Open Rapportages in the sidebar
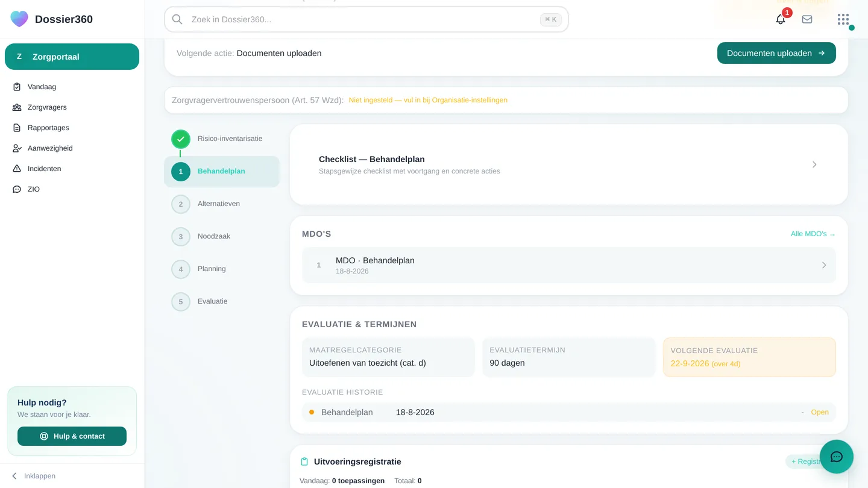Image resolution: width=868 pixels, height=488 pixels. [72, 128]
